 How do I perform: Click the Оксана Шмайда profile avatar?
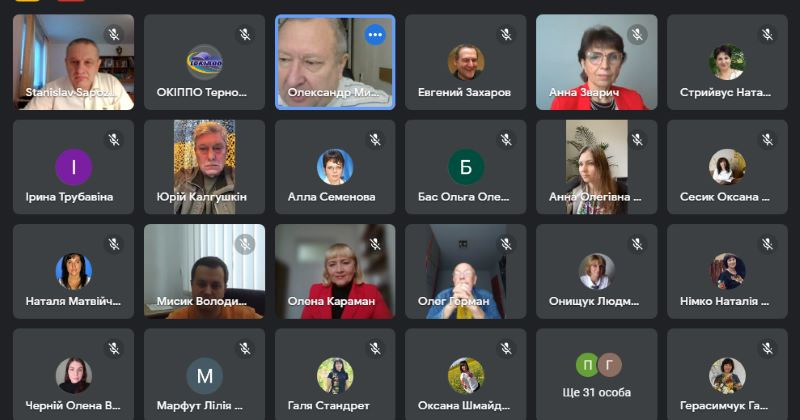pyautogui.click(x=466, y=376)
